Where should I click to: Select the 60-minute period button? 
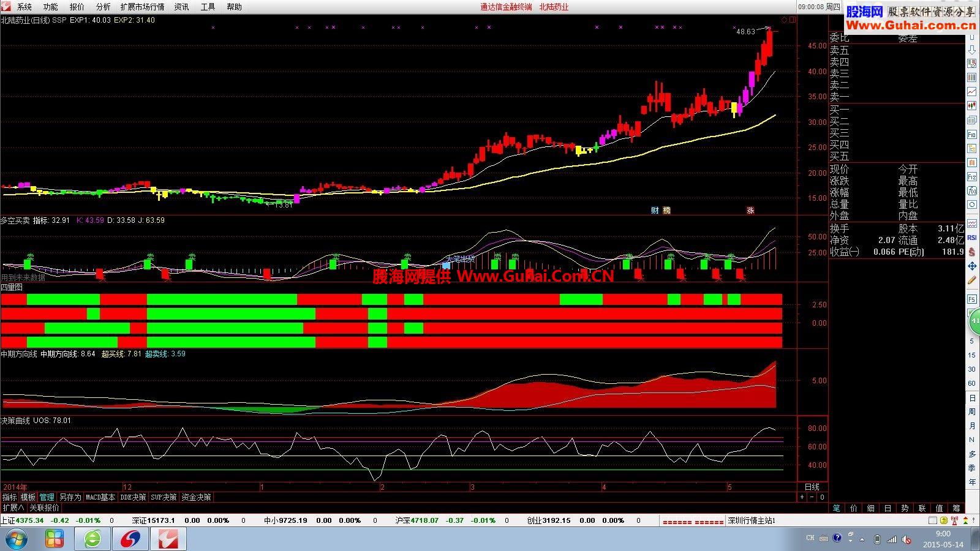[x=972, y=383]
